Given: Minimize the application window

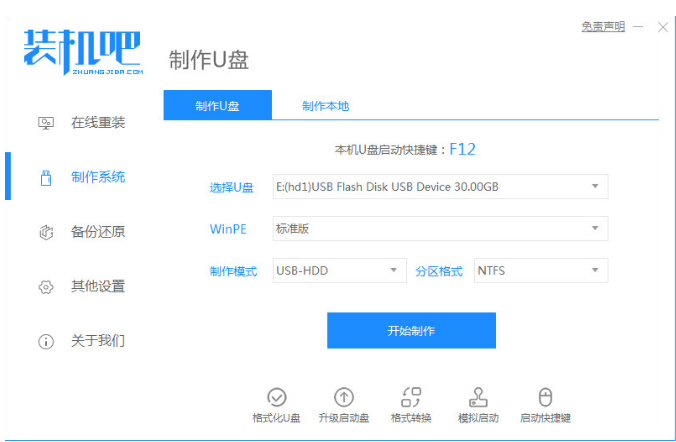Looking at the screenshot, I should 638,27.
